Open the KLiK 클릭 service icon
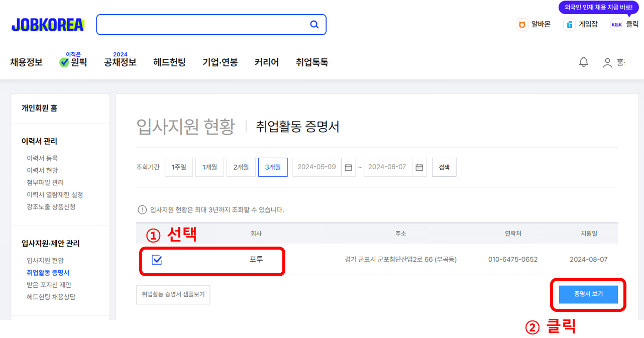Image resolution: width=644 pixels, height=338 pixels. [616, 24]
